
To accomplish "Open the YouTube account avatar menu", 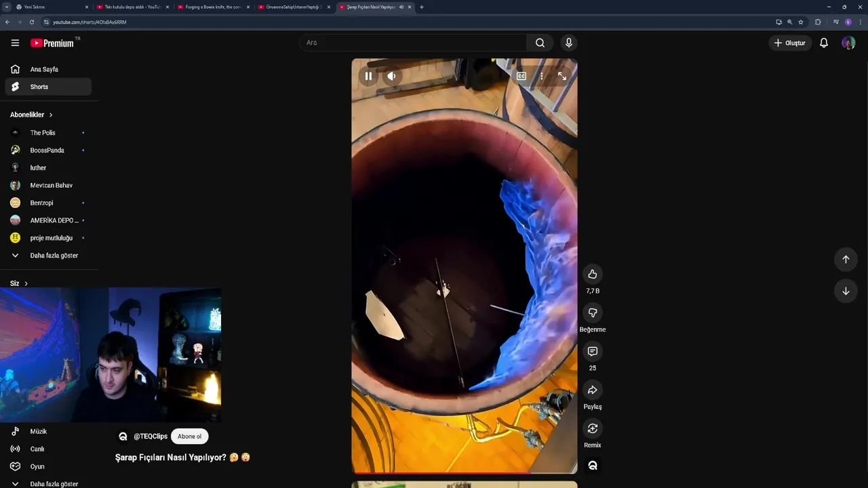I will pyautogui.click(x=848, y=43).
